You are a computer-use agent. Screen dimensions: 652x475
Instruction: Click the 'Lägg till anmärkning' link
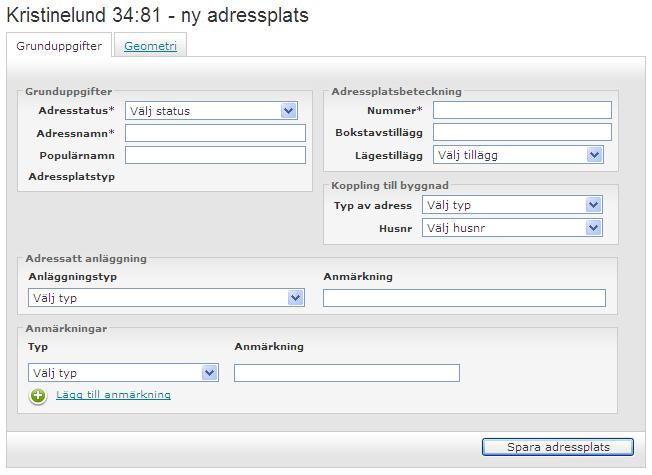(114, 394)
